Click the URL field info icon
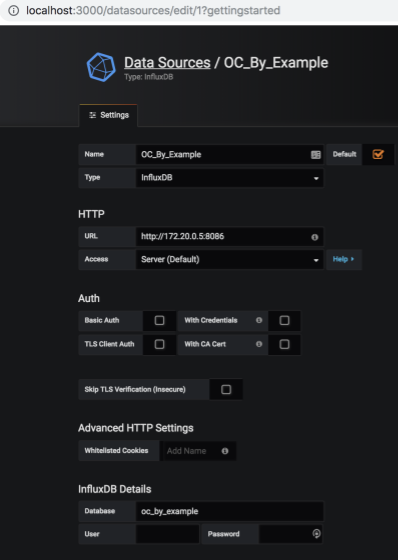 314,237
